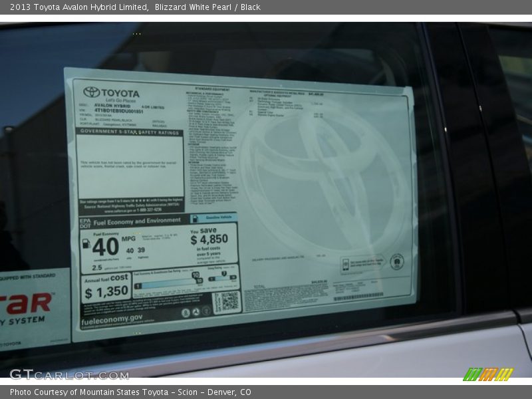Click the 'GOVERNMENT 5-STAR SAFETY RATINGS' heading
The height and width of the screenshot is (399, 532).
tap(130, 132)
